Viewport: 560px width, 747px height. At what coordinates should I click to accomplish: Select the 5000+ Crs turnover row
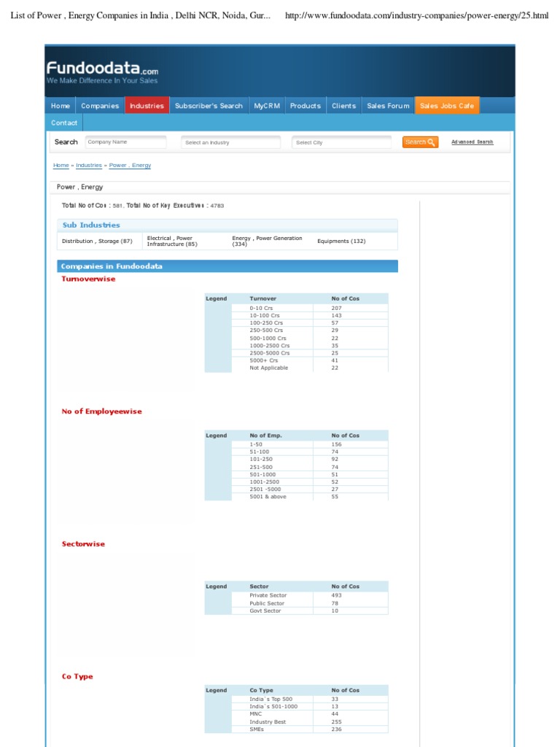(x=309, y=360)
